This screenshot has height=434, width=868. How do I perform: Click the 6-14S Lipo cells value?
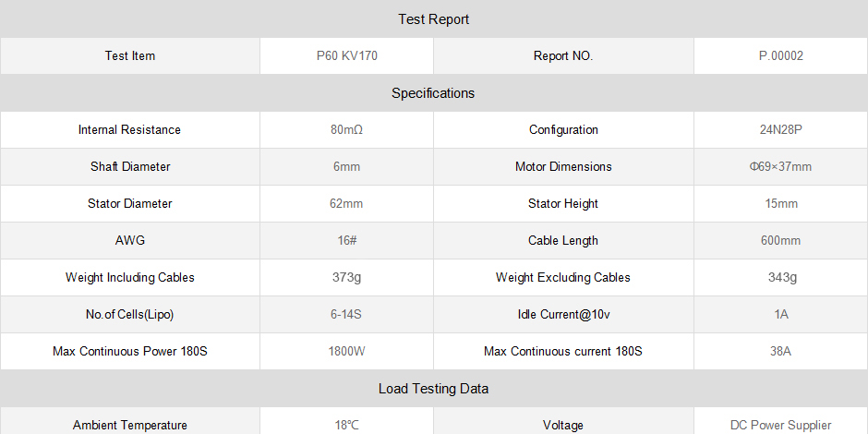coord(346,315)
